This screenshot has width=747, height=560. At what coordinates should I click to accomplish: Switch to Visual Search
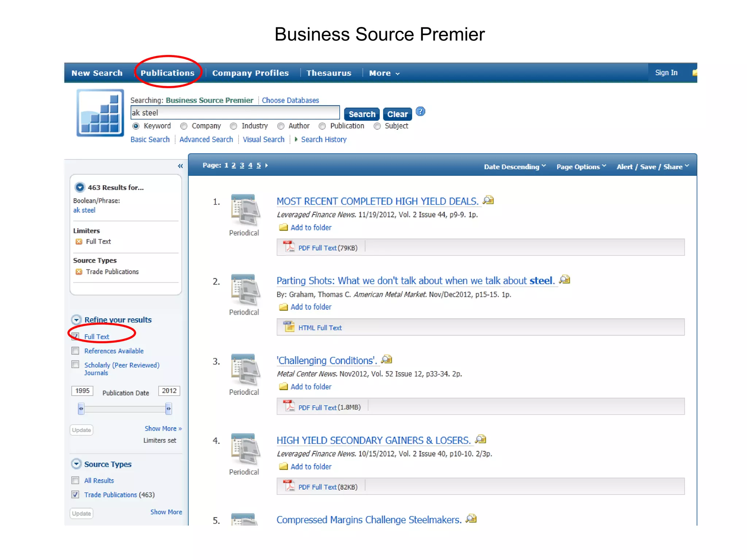(x=264, y=140)
